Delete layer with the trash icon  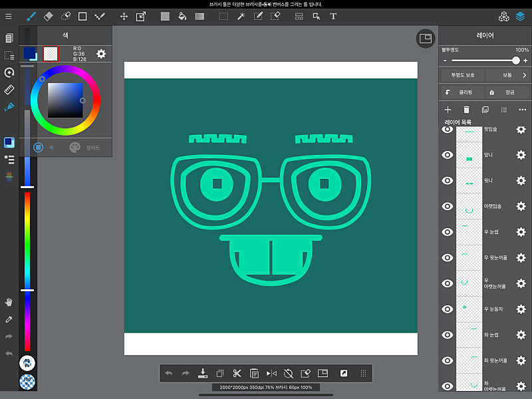(x=466, y=110)
